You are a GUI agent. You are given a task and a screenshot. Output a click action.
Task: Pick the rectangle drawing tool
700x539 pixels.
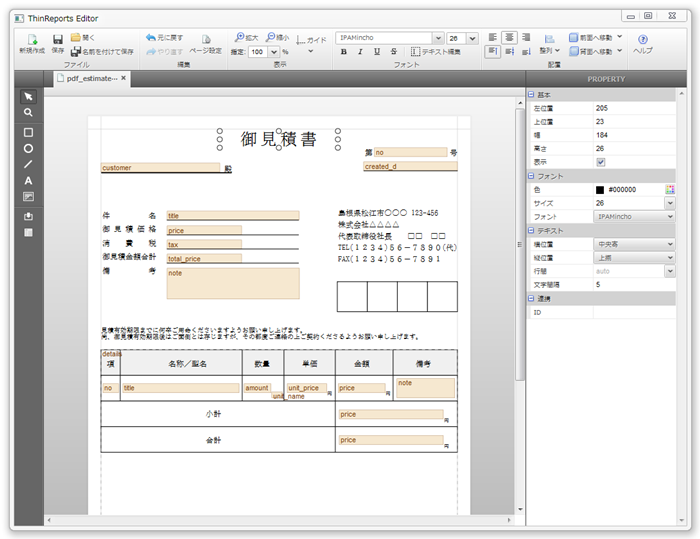coord(28,131)
